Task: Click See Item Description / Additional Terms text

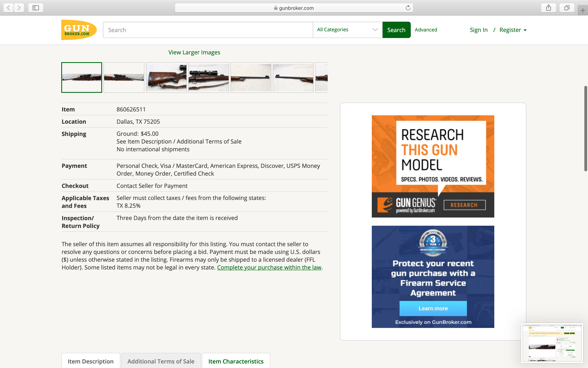Action: tap(179, 141)
